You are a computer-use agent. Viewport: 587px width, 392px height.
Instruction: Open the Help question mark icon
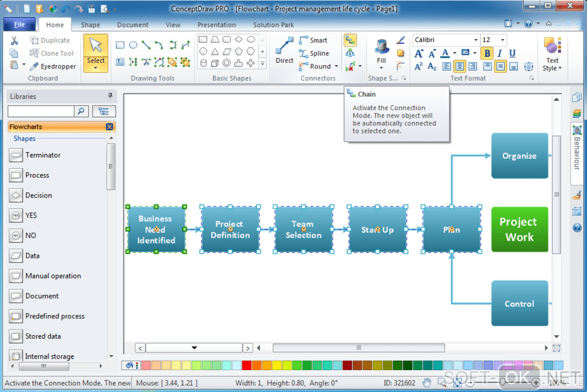[528, 24]
